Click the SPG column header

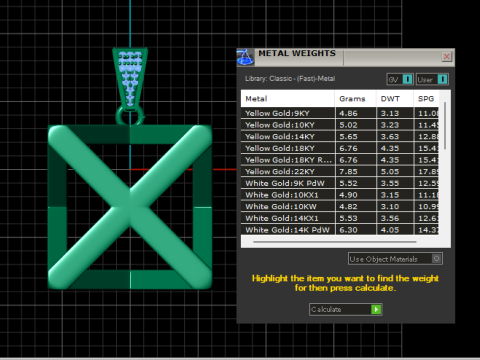click(x=426, y=99)
